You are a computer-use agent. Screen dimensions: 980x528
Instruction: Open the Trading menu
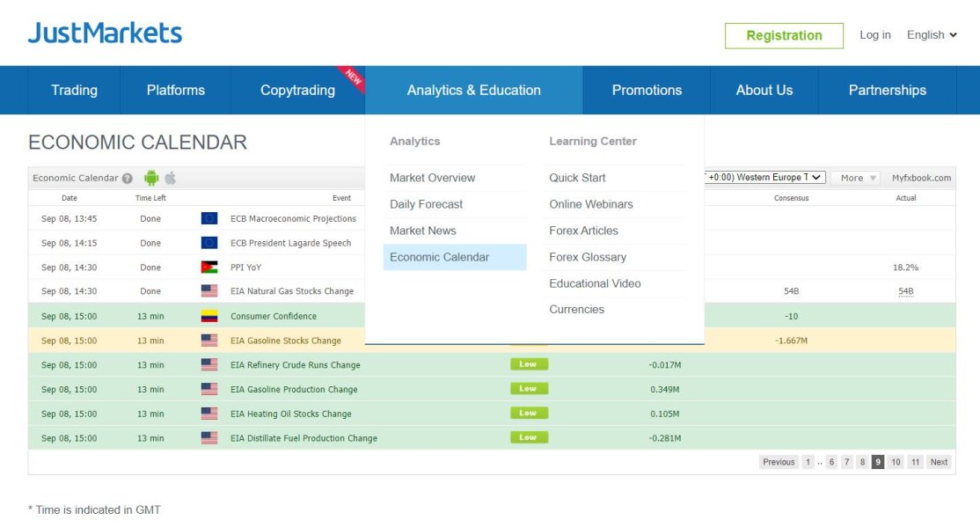point(74,90)
